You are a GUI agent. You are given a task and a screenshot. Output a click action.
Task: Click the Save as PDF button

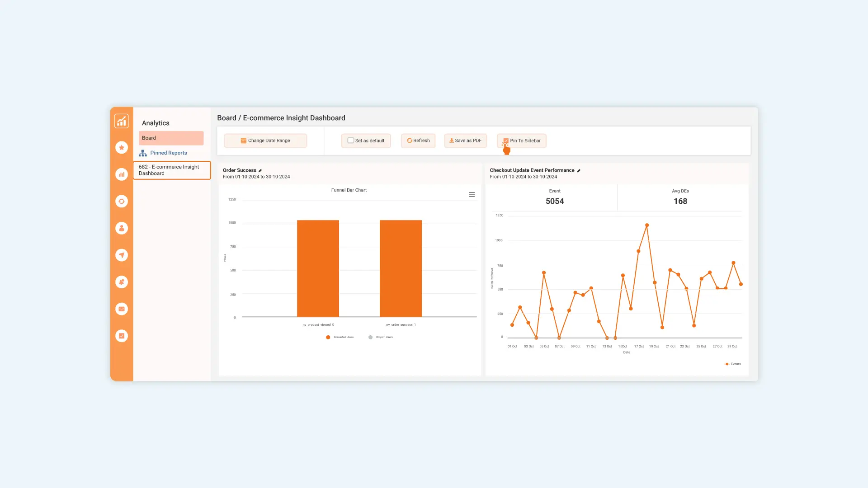pyautogui.click(x=465, y=141)
